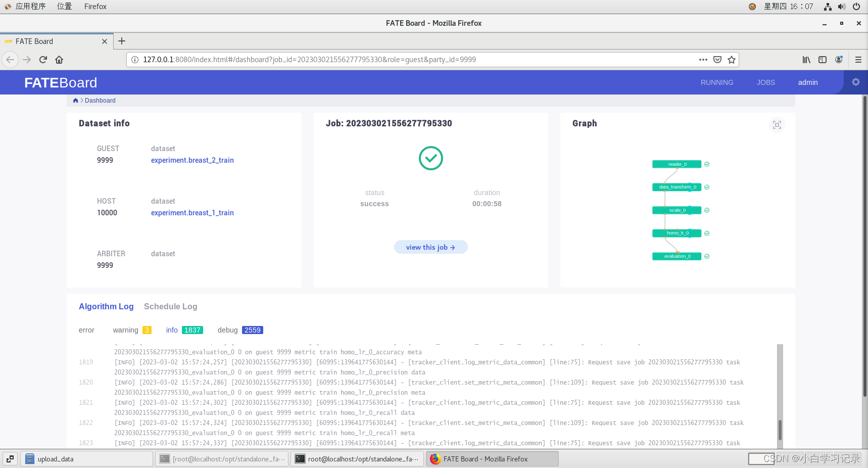Select the evaluation_0 graph node

tap(677, 256)
